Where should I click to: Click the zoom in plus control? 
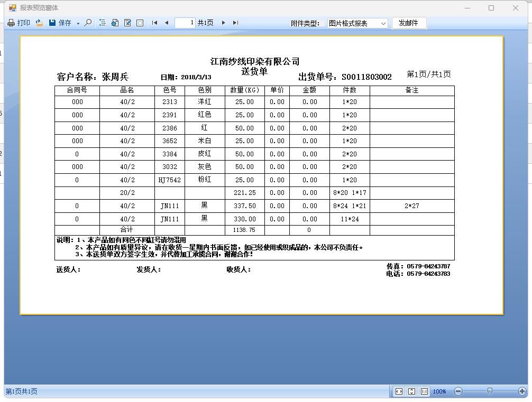pyautogui.click(x=522, y=391)
